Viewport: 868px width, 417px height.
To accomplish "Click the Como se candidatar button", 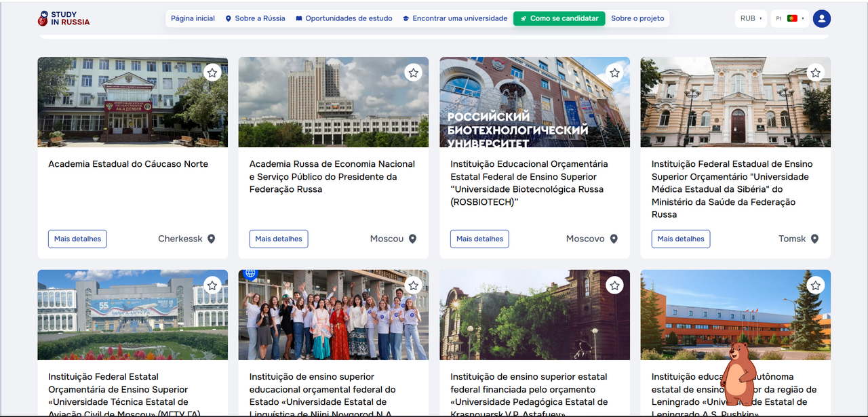I will click(559, 18).
